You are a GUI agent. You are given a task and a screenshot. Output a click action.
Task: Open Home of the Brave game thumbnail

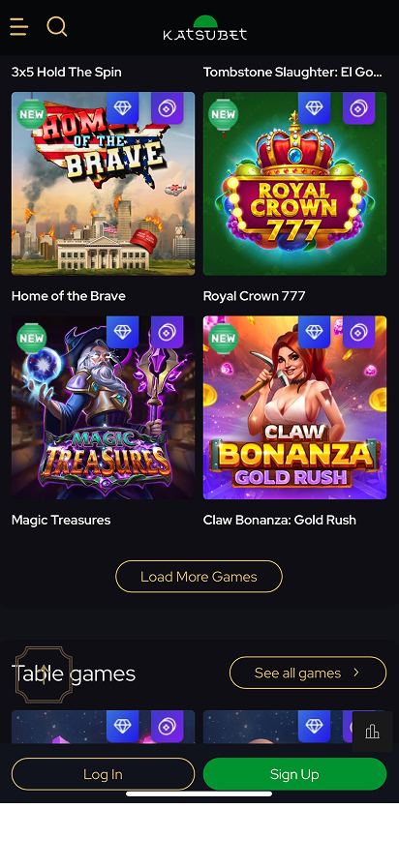tap(103, 183)
